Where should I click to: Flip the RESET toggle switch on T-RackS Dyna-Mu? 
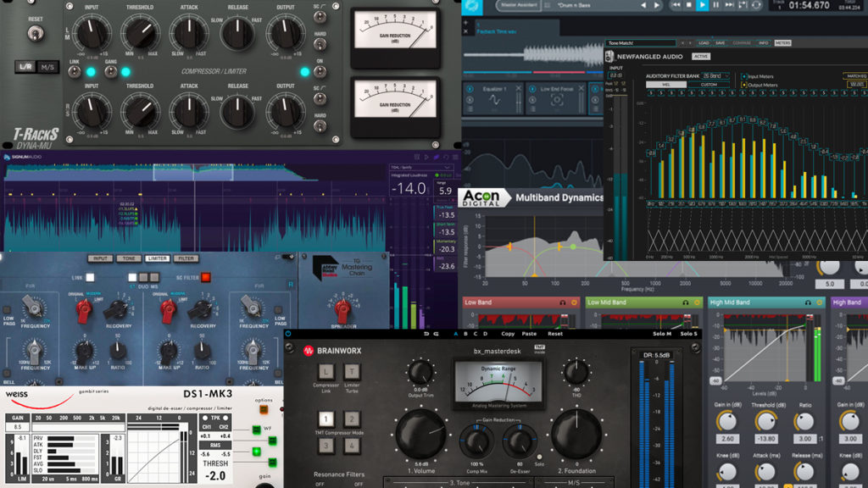click(36, 34)
